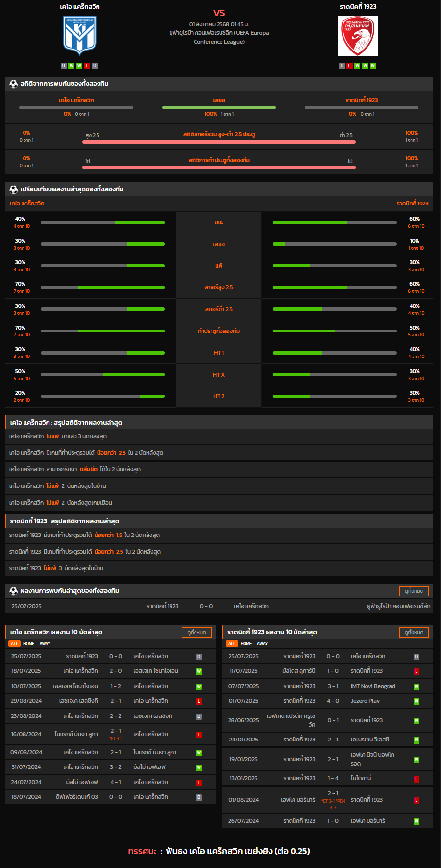Image resolution: width=441 pixels, height=868 pixels.
Task: Click Jezero Plav opponent name
Action: 365,701
